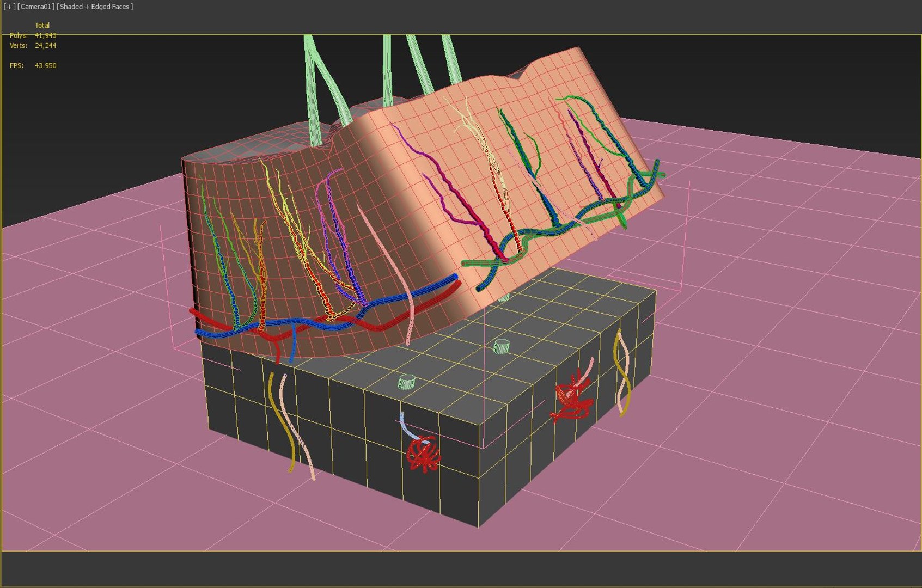Image resolution: width=922 pixels, height=588 pixels.
Task: Click the Total statistics header
Action: coord(42,25)
